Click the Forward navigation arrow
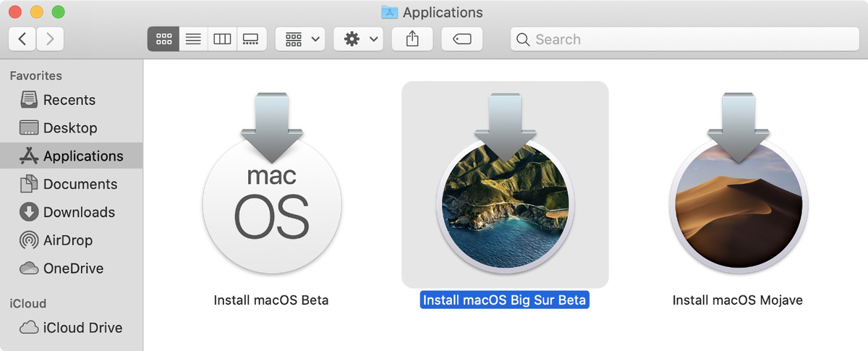 point(50,39)
